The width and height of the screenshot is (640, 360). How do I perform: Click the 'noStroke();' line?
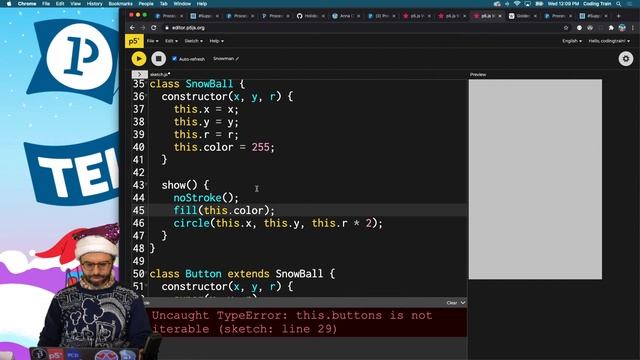pyautogui.click(x=206, y=198)
